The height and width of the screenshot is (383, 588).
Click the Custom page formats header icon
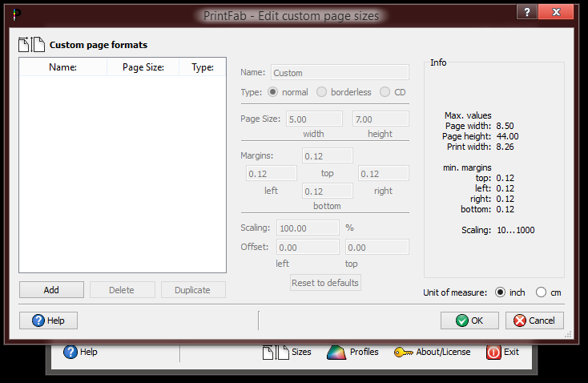[31, 45]
